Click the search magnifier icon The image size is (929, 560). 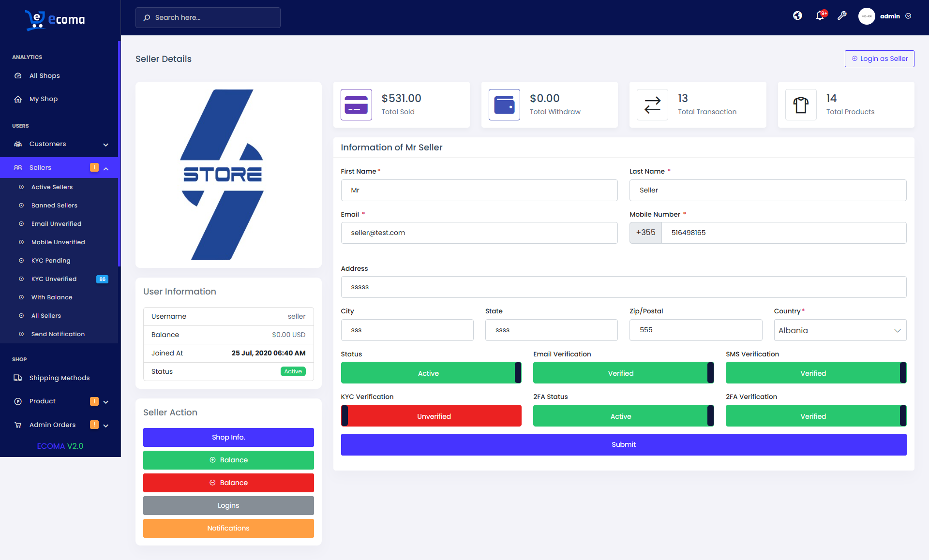[147, 17]
